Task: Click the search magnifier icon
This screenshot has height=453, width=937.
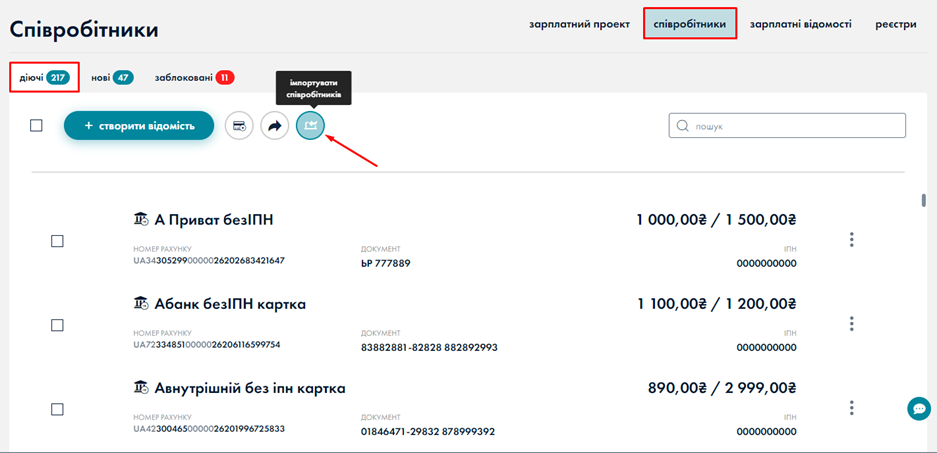Action: (x=682, y=126)
